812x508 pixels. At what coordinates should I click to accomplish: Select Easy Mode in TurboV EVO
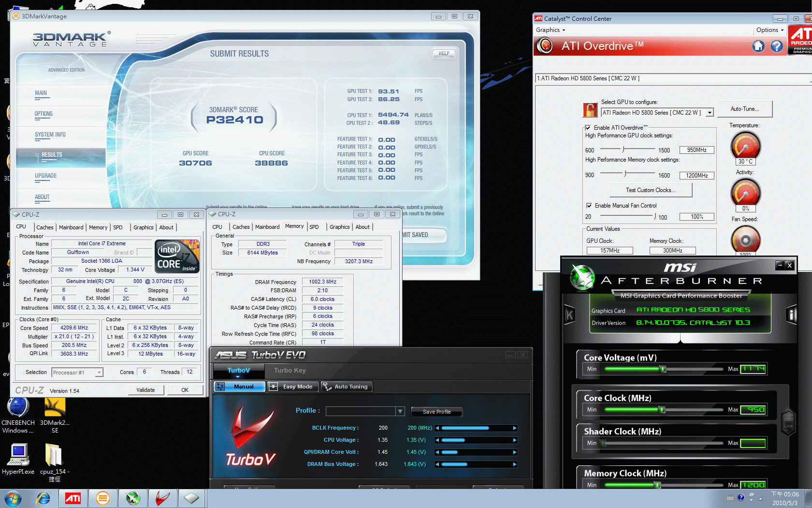293,387
